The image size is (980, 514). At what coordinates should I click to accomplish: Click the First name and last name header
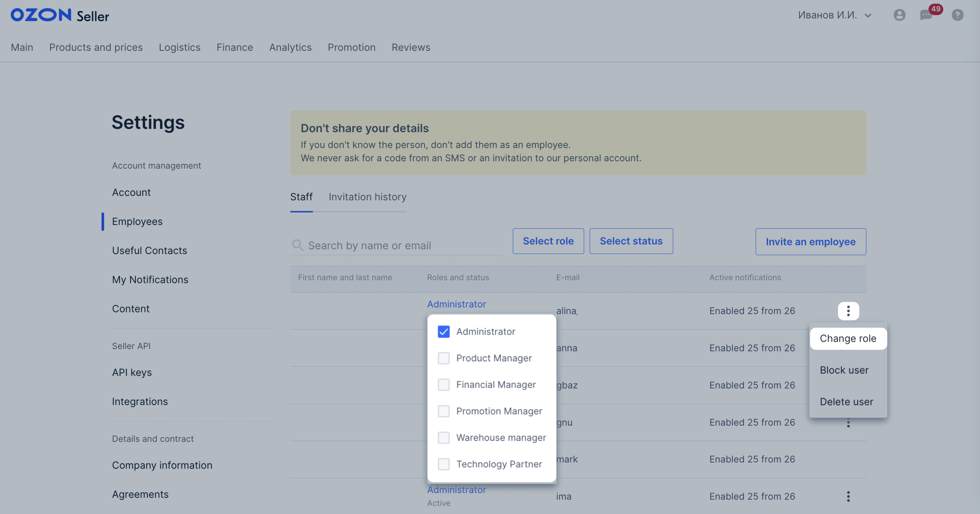345,278
